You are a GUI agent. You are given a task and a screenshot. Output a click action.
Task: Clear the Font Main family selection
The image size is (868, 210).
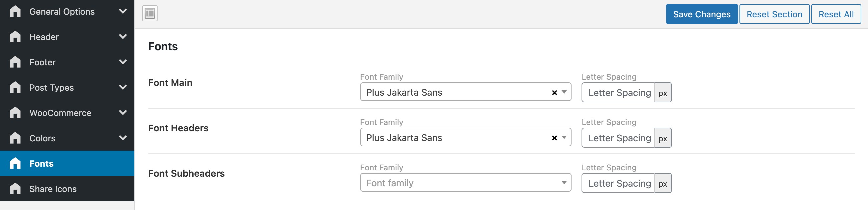(554, 93)
